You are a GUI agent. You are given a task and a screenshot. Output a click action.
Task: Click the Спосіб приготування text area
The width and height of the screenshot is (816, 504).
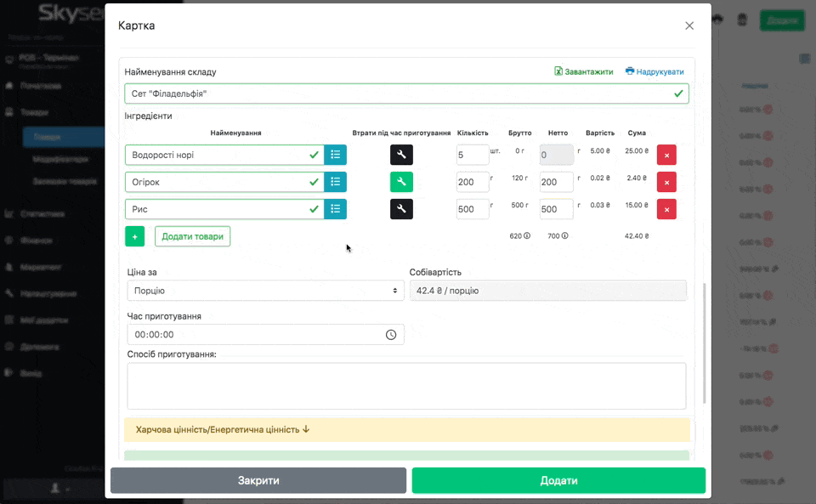(406, 386)
